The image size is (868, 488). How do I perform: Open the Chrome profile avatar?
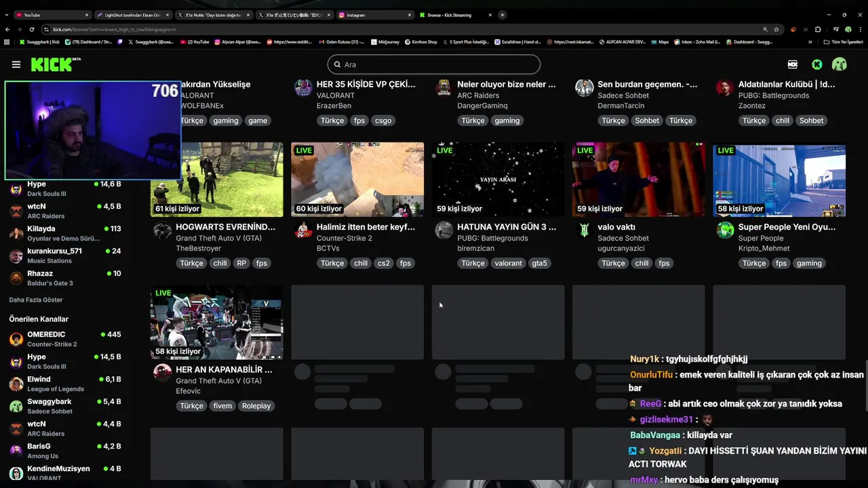[x=848, y=29]
